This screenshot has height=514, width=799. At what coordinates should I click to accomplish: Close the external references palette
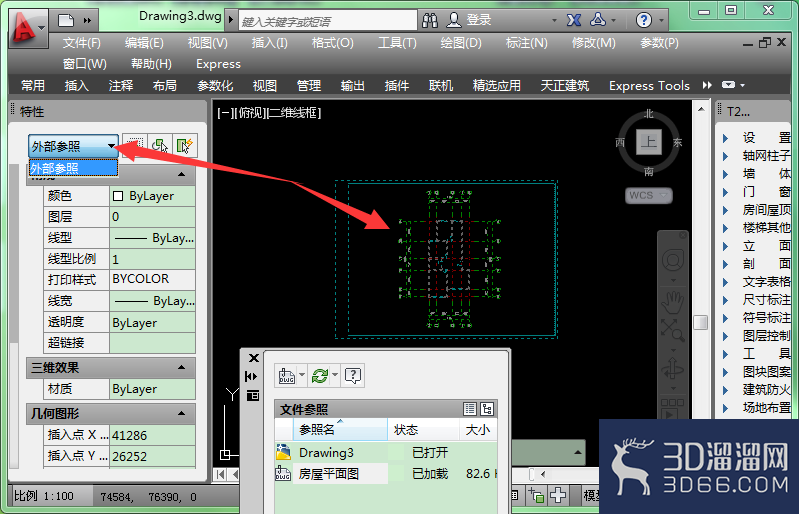point(253,358)
